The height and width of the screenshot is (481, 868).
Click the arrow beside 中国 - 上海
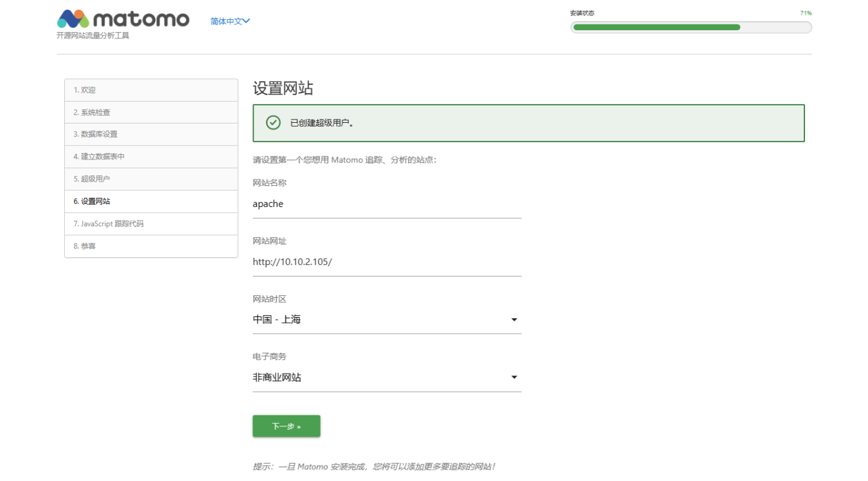coord(514,320)
